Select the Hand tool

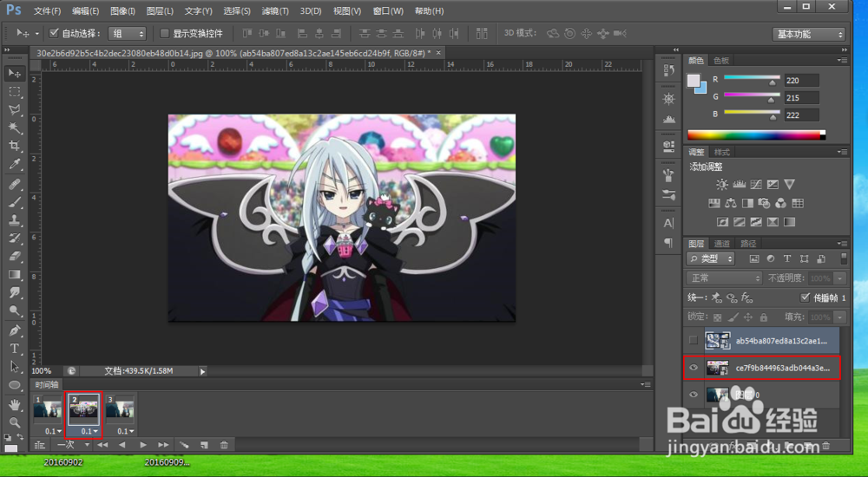tap(15, 404)
